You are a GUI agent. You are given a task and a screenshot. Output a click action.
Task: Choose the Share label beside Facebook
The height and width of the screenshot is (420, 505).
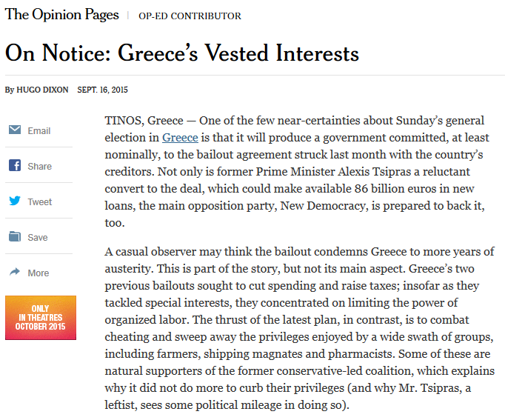39,166
